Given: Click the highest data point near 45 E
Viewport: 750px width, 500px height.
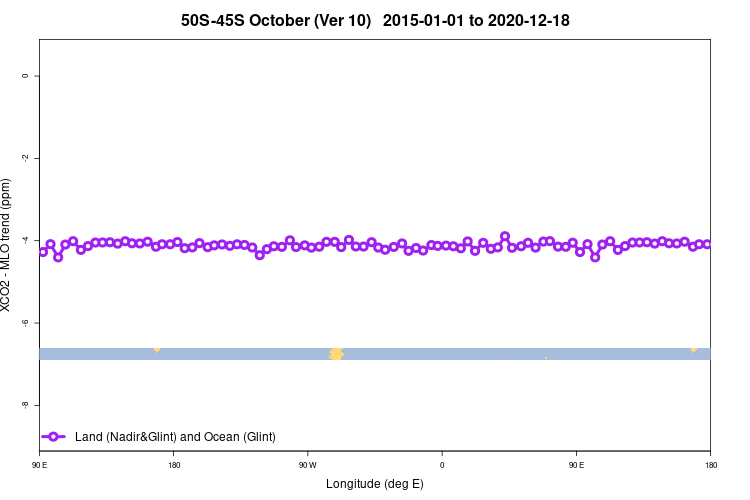Looking at the screenshot, I should (505, 236).
